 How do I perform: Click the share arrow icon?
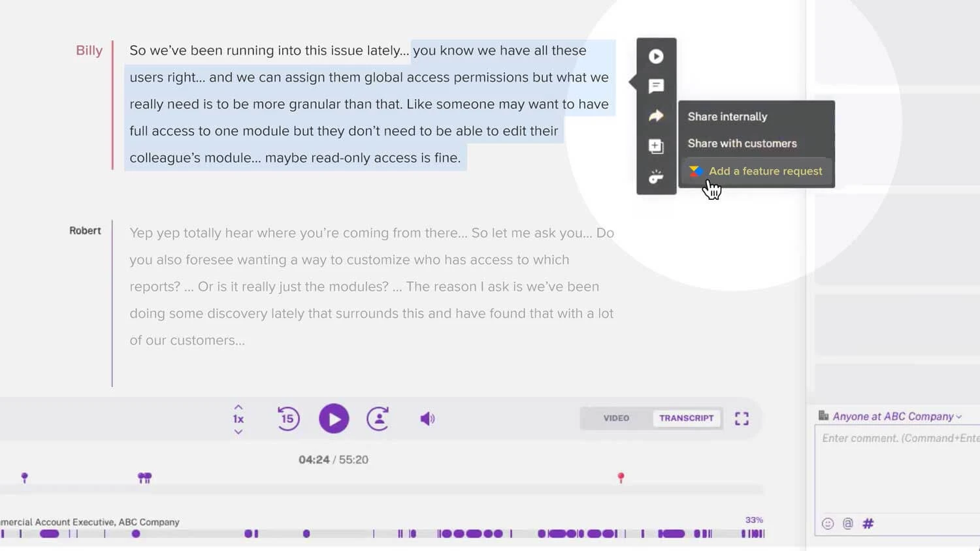pyautogui.click(x=656, y=116)
